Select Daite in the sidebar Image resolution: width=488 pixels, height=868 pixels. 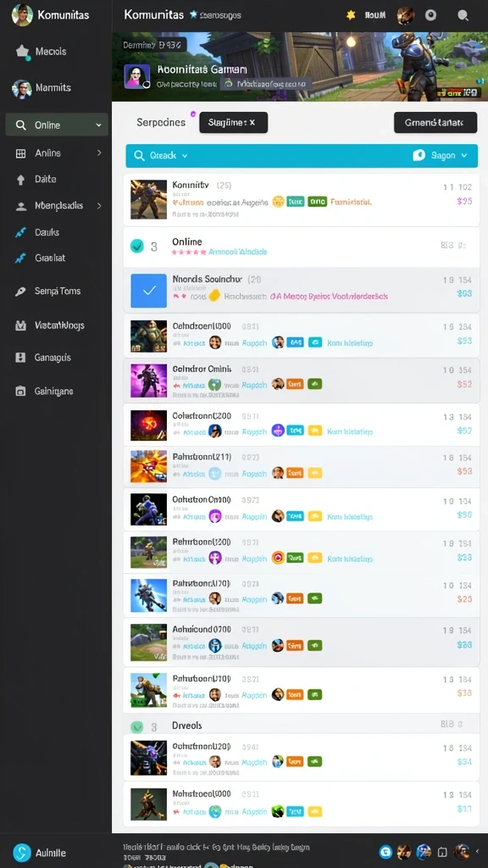pyautogui.click(x=46, y=180)
